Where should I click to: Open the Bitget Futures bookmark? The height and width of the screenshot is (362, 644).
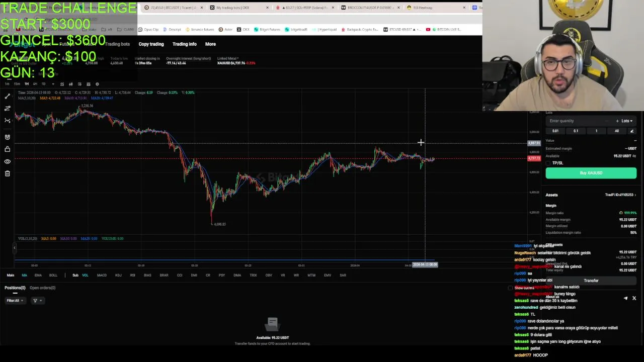point(267,30)
